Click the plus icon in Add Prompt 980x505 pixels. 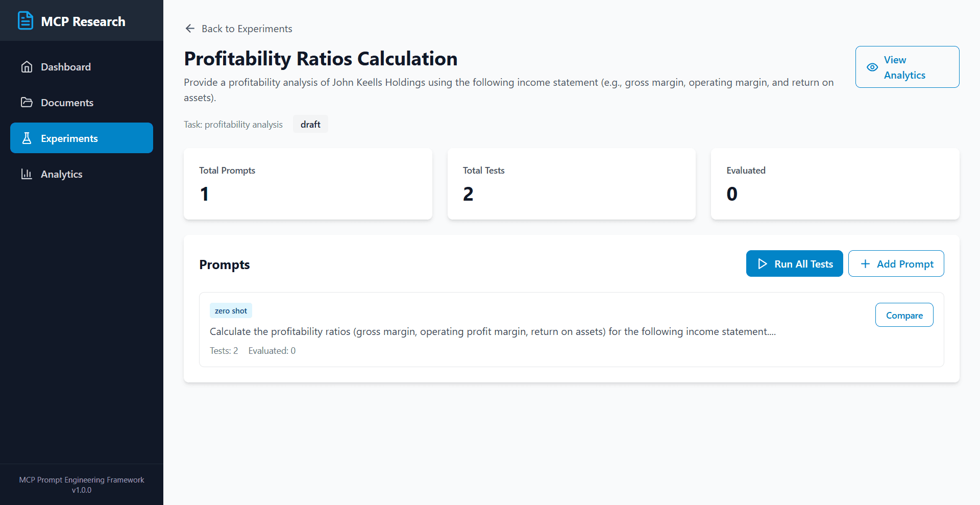click(x=865, y=264)
